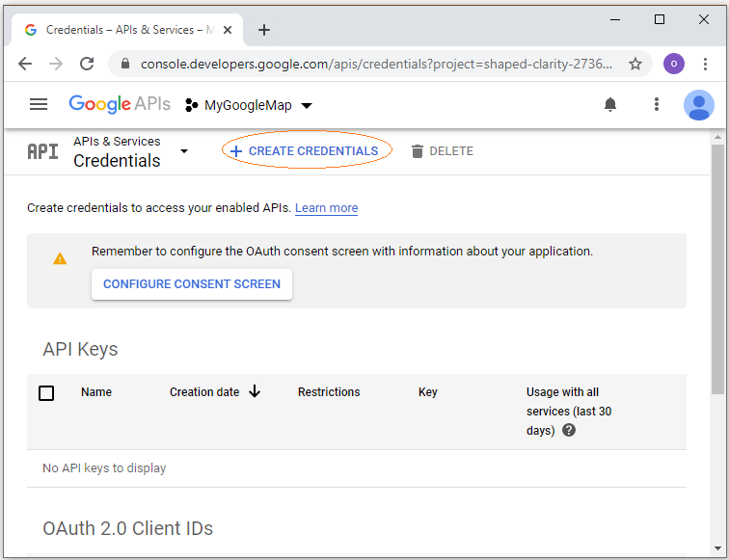Sort by Creation date arrow
Image resolution: width=729 pixels, height=560 pixels.
click(255, 391)
